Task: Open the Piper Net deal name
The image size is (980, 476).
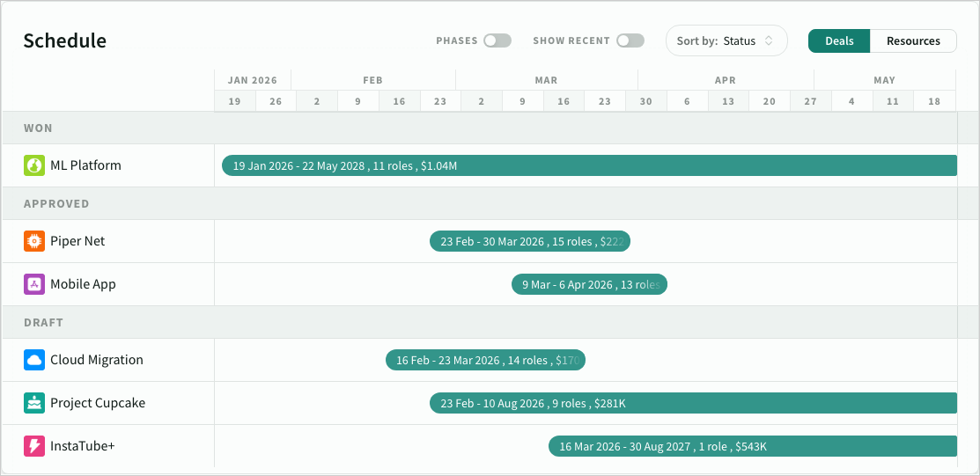Action: [77, 241]
